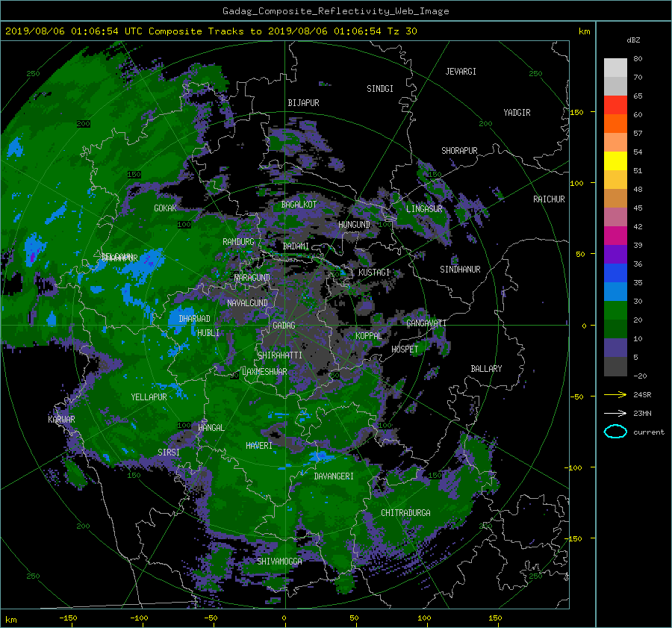Select the bright yellow 54-51 dBZ legend swatch
Viewport: 672px width, 628px height.
click(x=615, y=161)
